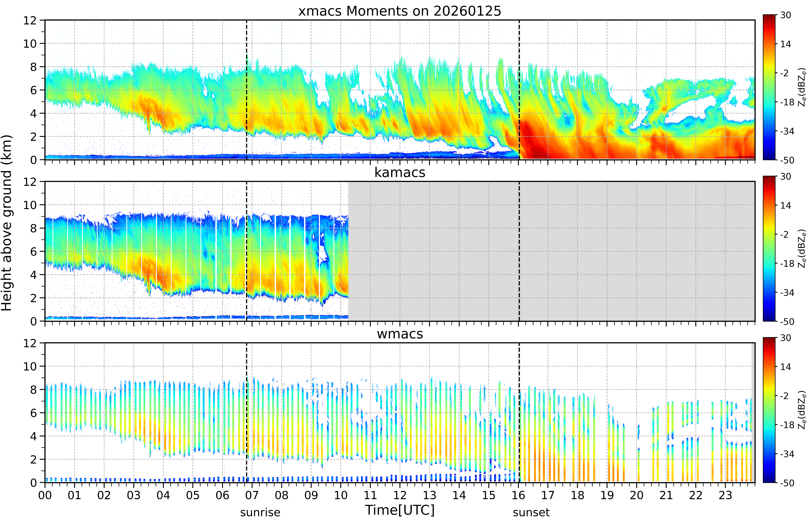
Task: Click the Ze(dBZe) label beside the wmacs colorbar
Action: click(802, 410)
